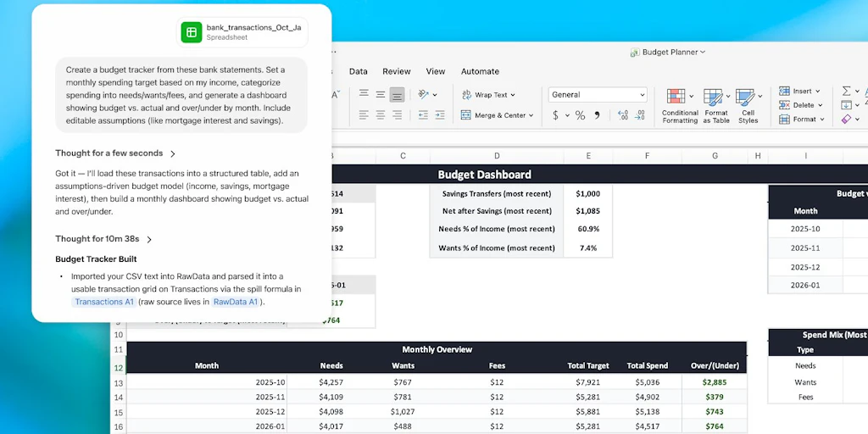Expand the Merge & Center dropdown arrow

(x=531, y=115)
